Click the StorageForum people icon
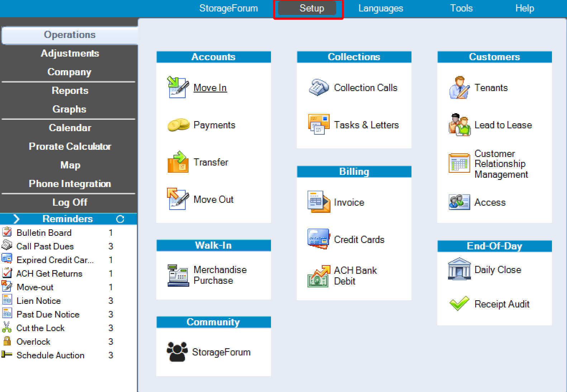The image size is (567, 392). point(177,352)
